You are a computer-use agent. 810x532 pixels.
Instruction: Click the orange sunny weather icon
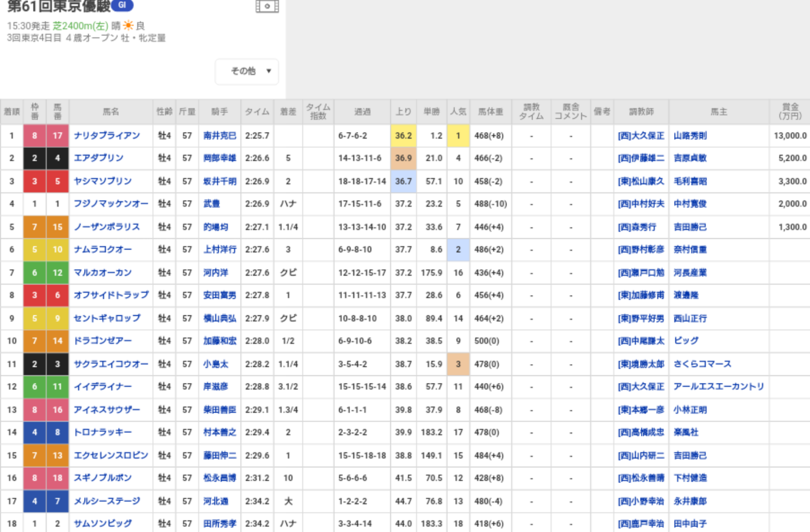coord(128,26)
